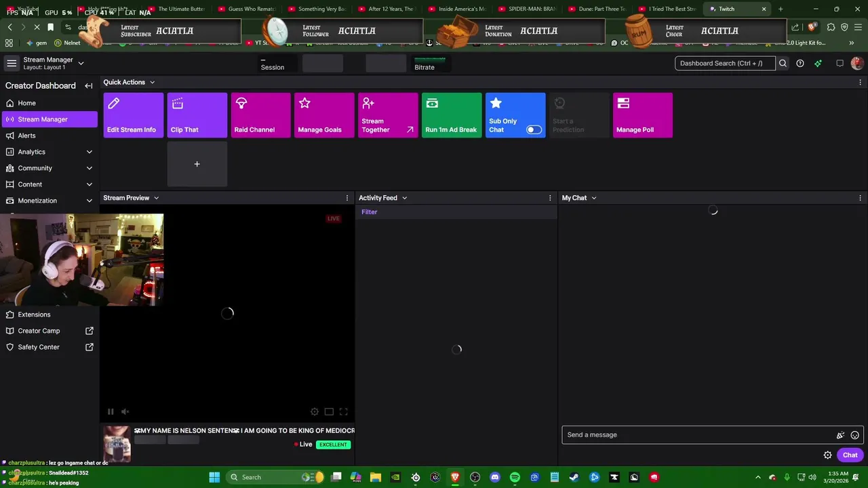Click the stream category thumbnail image
This screenshot has height=488, width=868.
(x=117, y=445)
